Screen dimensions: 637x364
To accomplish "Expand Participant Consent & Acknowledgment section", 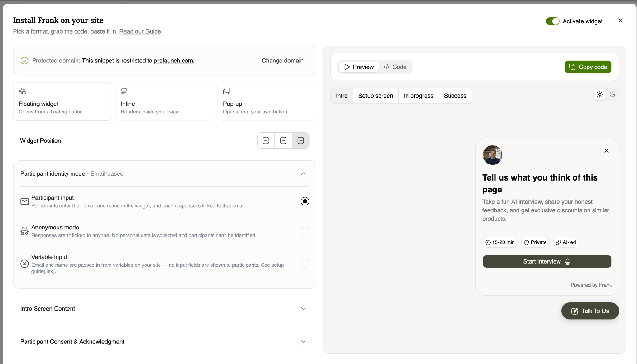I will tap(303, 342).
